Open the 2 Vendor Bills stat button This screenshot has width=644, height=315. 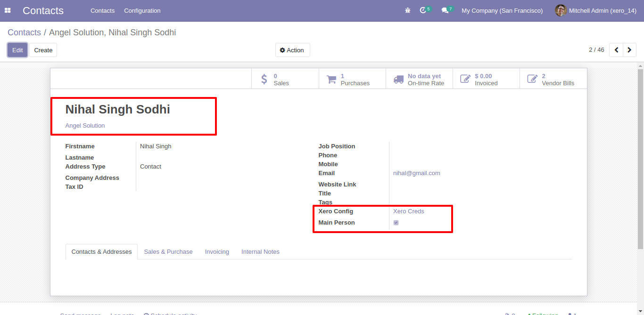point(553,79)
